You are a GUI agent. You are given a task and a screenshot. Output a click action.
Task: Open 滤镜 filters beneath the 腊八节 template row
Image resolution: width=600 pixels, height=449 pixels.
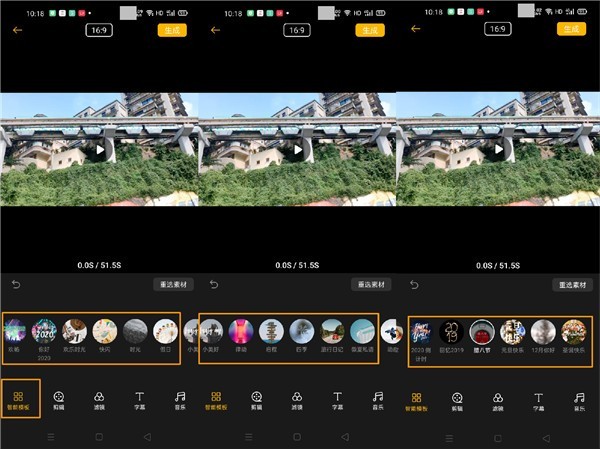tap(498, 402)
